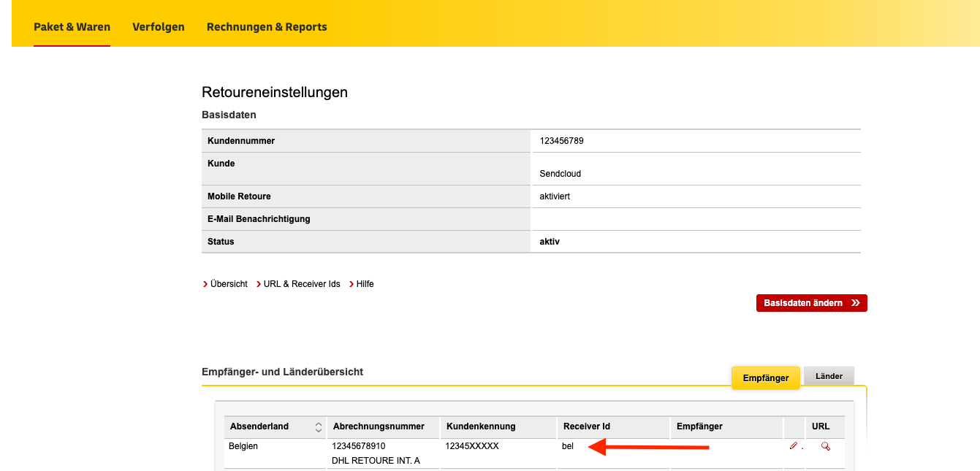980x471 pixels.
Task: Click the small dot between pencil and magnifier icons
Action: pos(802,448)
